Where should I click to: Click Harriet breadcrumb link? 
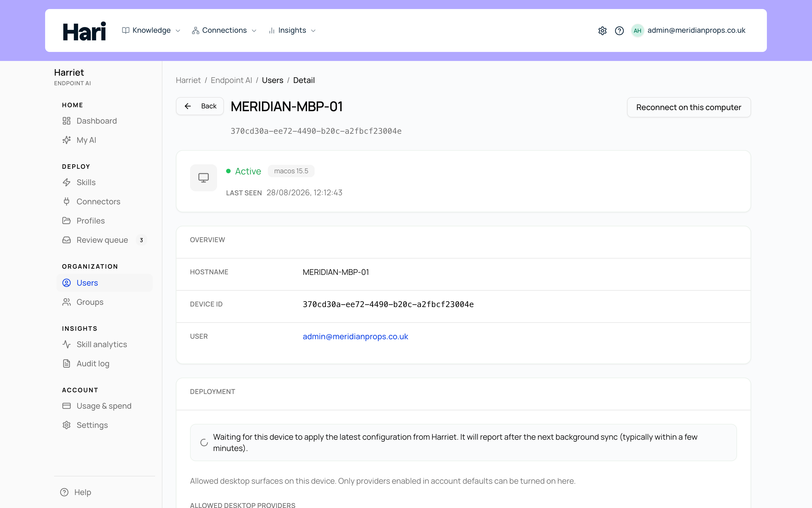coord(188,80)
